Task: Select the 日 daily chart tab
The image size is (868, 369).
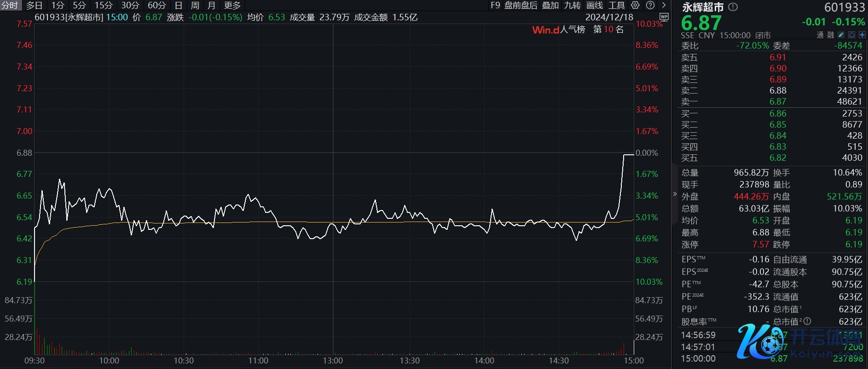Action: (x=179, y=5)
